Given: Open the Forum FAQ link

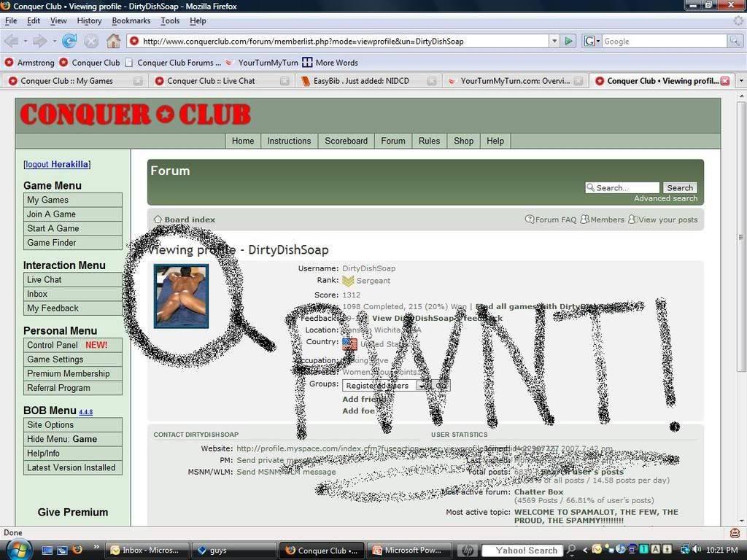Looking at the screenshot, I should click(x=551, y=219).
